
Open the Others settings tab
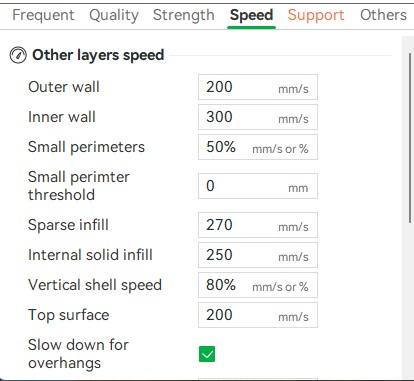click(x=384, y=15)
